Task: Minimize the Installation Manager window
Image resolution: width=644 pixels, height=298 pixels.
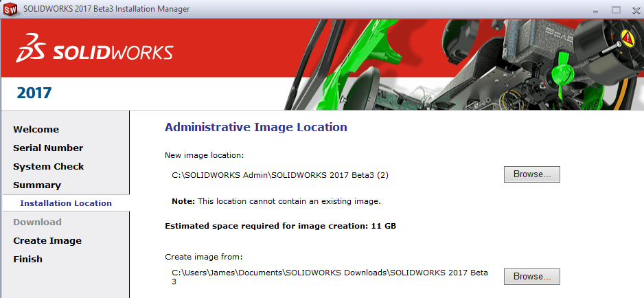Action: pos(595,10)
